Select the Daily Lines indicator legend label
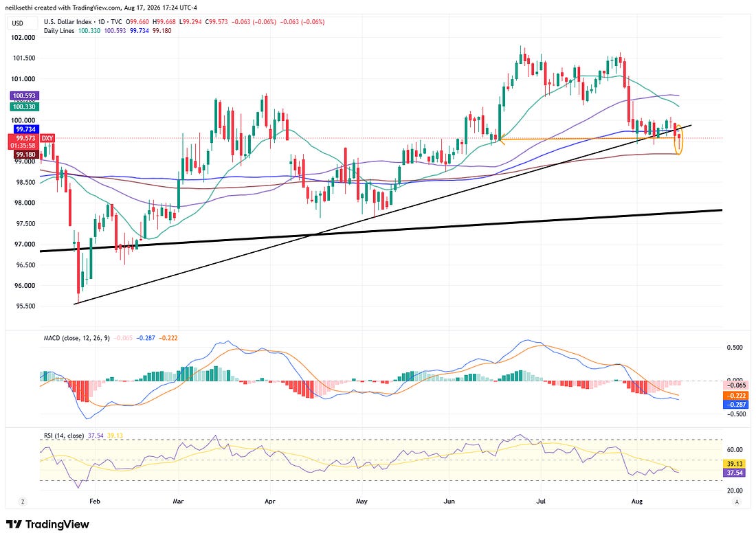This screenshot has width=756, height=540. coord(59,30)
